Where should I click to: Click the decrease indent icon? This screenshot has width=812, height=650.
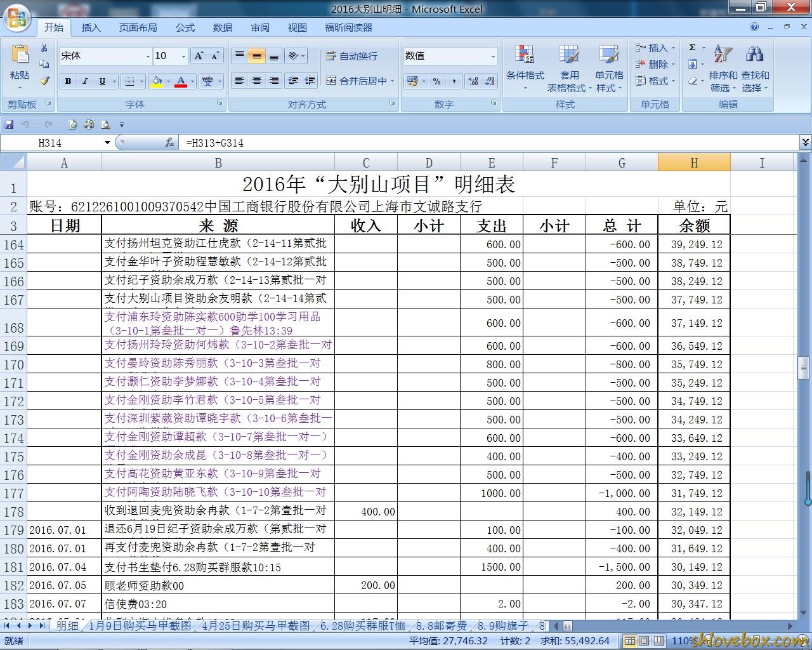point(293,81)
